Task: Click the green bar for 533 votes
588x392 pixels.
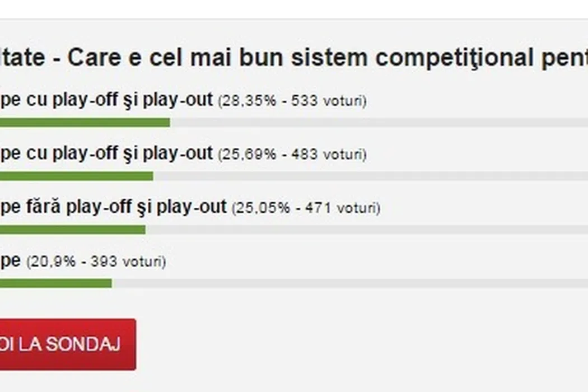Action: (x=84, y=123)
